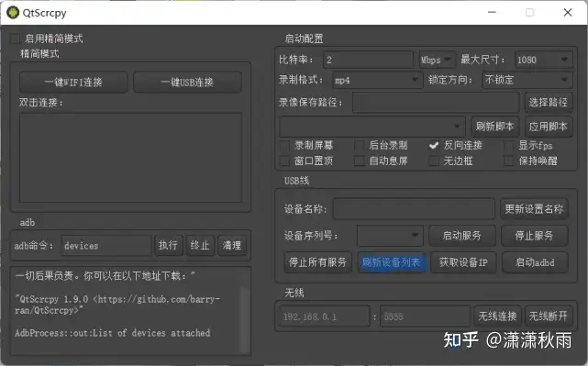Image resolution: width=588 pixels, height=366 pixels.
Task: Click the adb 终止 button
Action: pyautogui.click(x=200, y=246)
